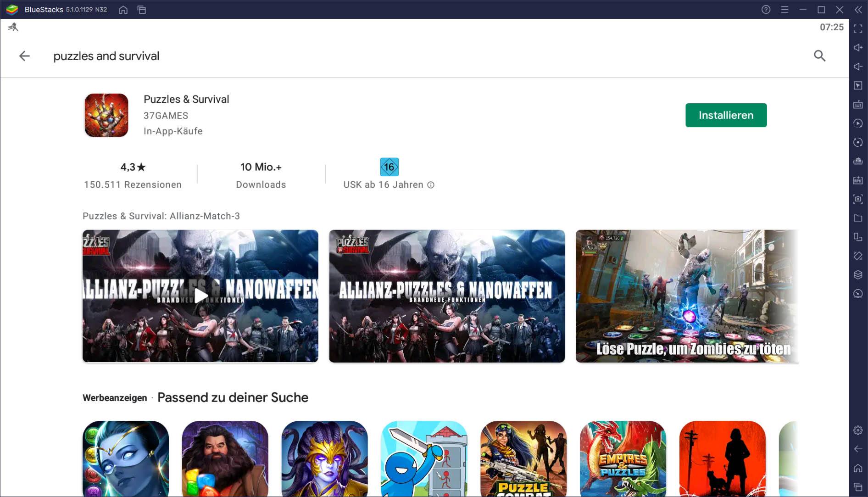Click 'Passend zu deiner Suche' heading
This screenshot has height=497, width=868.
pos(233,397)
